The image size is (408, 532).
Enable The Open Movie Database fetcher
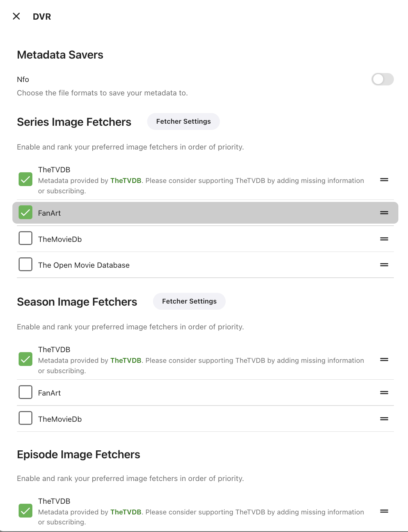[25, 265]
